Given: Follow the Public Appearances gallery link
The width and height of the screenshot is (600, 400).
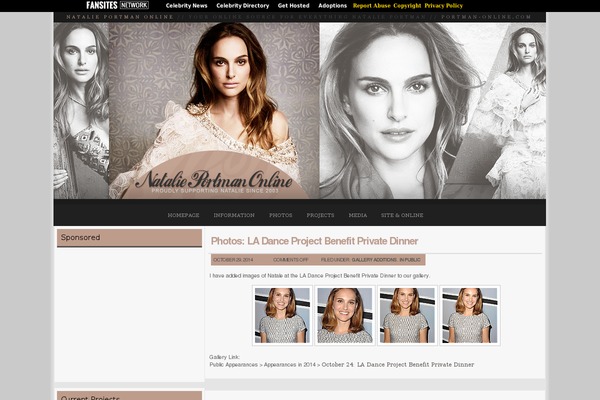Looking at the screenshot, I should coord(233,364).
